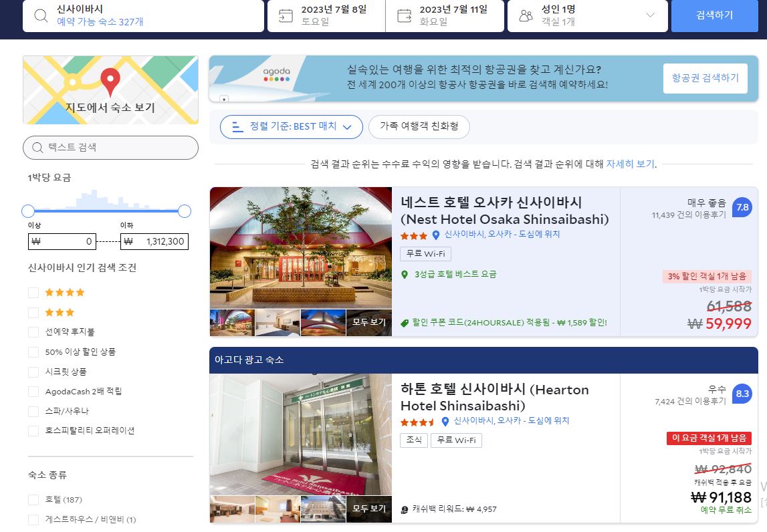Click Hearton Hotel room thumbnail
Image resolution: width=767 pixels, height=532 pixels.
(x=278, y=509)
